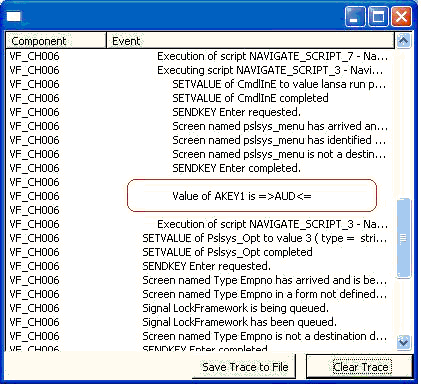Select row 'Screen named pslsys_menu has identified'
Image resolution: width=421 pixels, height=386 pixels.
pyautogui.click(x=200, y=140)
